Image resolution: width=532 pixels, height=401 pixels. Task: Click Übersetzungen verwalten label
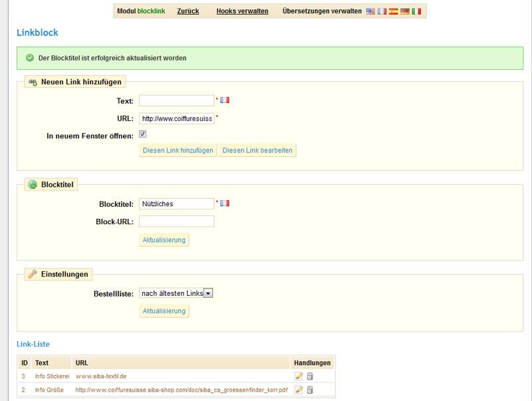(322, 11)
